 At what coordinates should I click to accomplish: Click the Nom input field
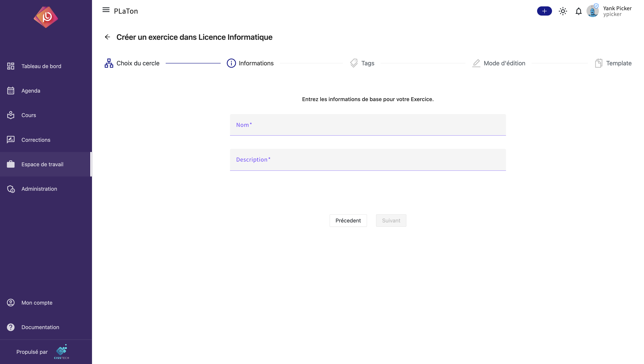[x=368, y=125]
